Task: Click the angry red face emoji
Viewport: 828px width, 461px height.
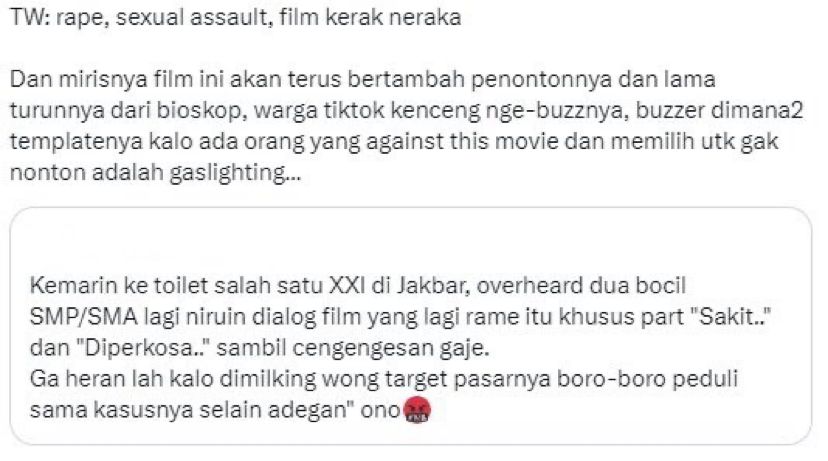Action: pyautogui.click(x=417, y=410)
